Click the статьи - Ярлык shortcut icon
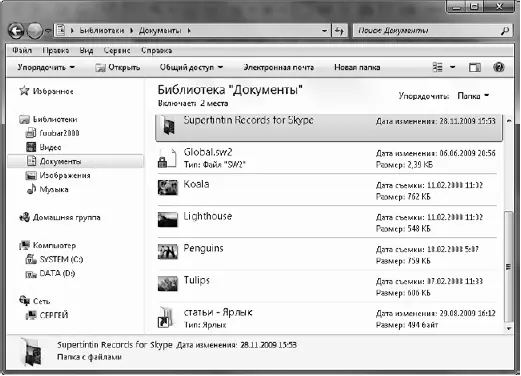 click(x=166, y=317)
